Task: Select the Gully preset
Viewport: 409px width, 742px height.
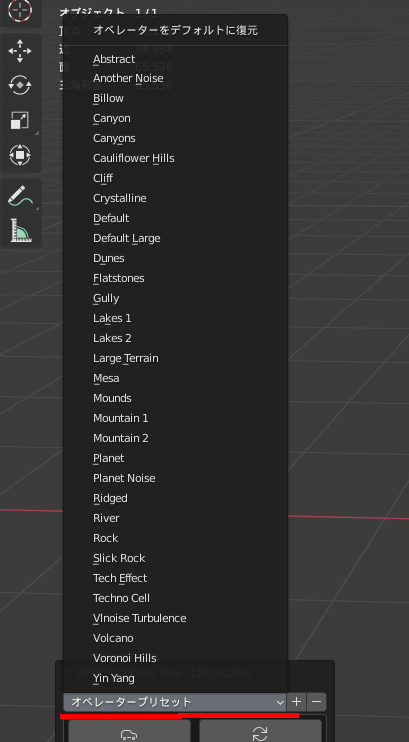Action: click(175, 298)
